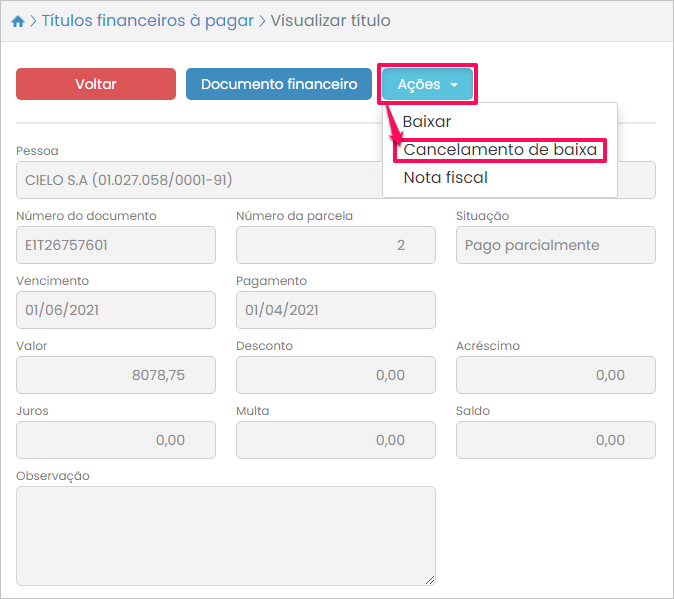Choose Cancelamento de baixa menu option
Image resolution: width=674 pixels, height=599 pixels.
tap(500, 150)
